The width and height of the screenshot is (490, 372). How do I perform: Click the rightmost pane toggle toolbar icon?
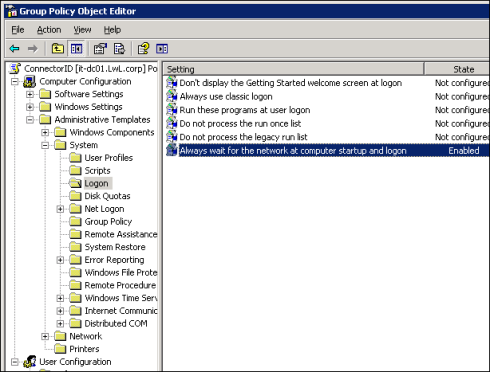click(x=162, y=49)
